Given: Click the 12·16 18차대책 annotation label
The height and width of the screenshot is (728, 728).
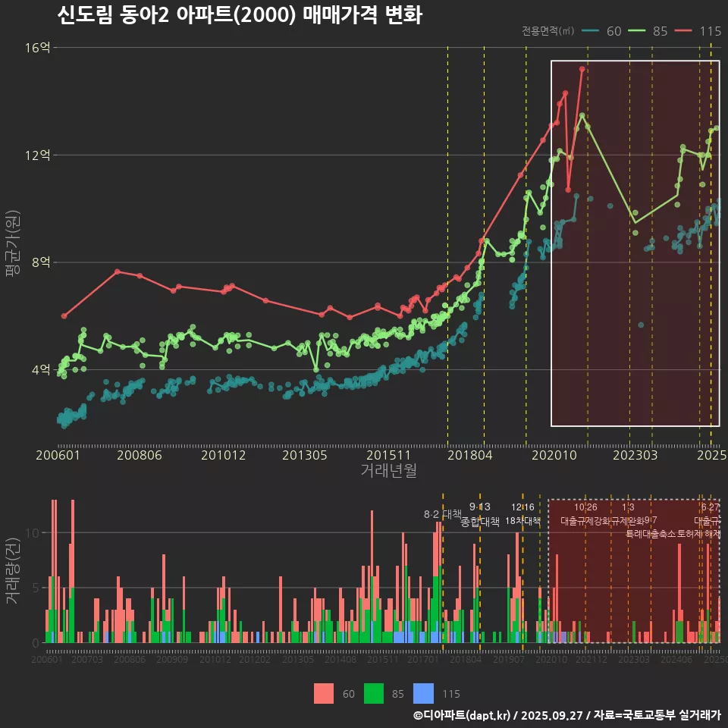Looking at the screenshot, I should pyautogui.click(x=522, y=515).
